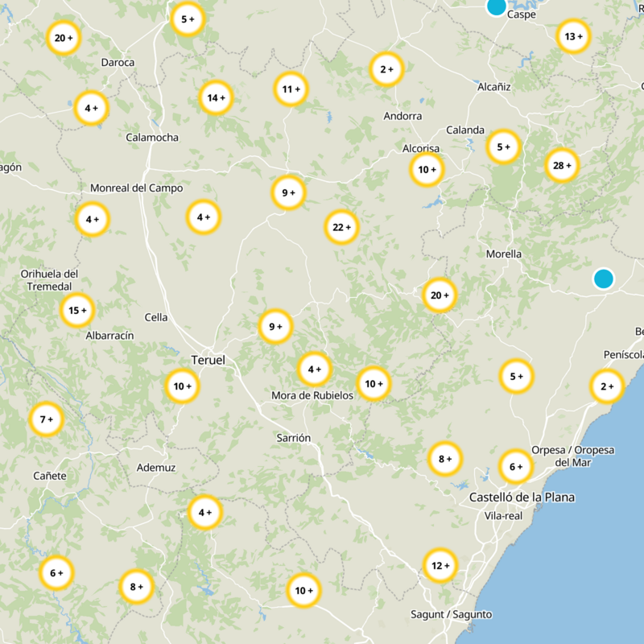This screenshot has height=644, width=644.
Task: Open the 20+ cluster southwest of Morella
Action: pyautogui.click(x=440, y=295)
